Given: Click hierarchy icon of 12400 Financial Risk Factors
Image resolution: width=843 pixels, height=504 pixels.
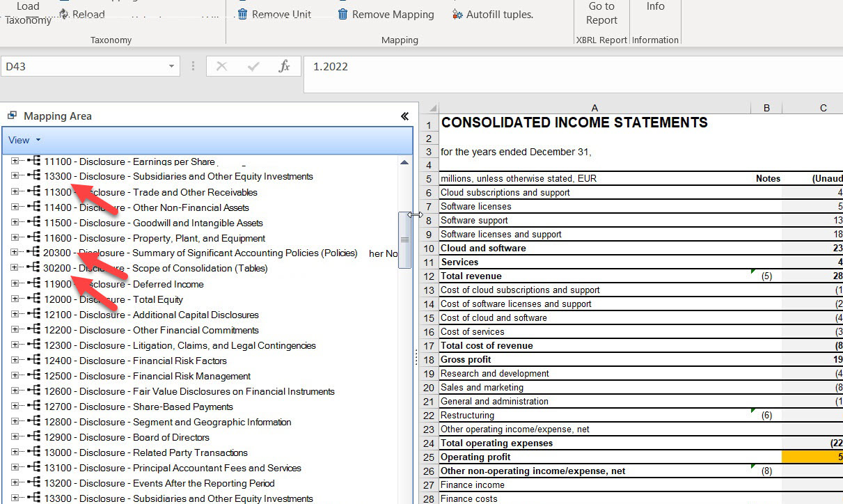Looking at the screenshot, I should coord(33,361).
